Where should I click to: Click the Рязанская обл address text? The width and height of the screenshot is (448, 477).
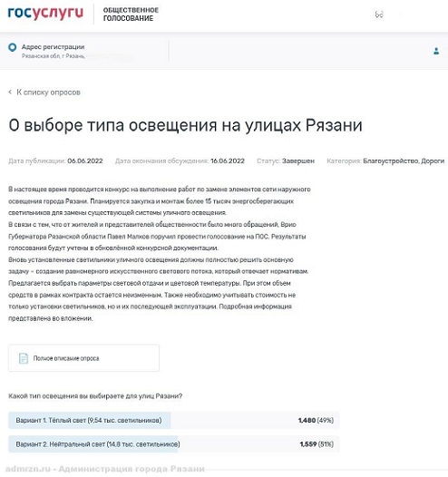54,56
